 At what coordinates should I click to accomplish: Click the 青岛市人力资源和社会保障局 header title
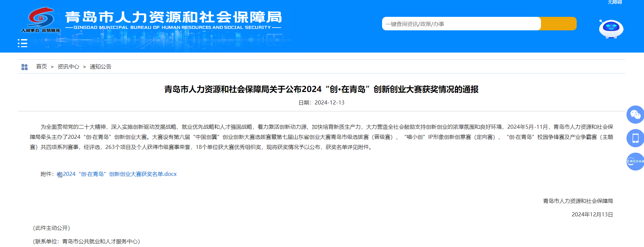pos(173,17)
